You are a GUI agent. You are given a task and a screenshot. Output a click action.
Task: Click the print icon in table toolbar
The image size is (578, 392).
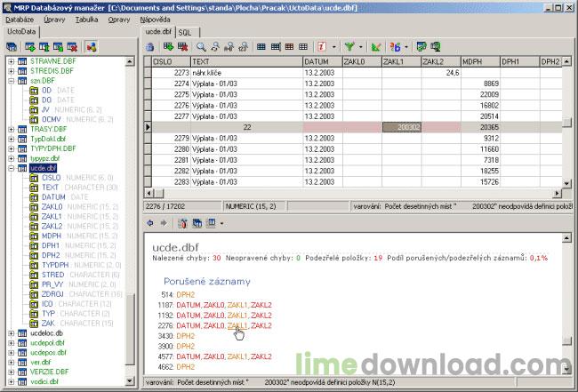pyautogui.click(x=149, y=45)
